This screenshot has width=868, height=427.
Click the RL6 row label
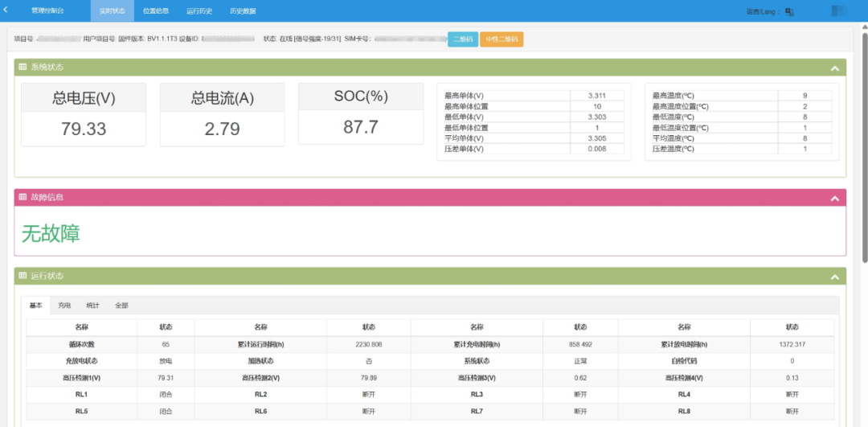click(x=260, y=412)
